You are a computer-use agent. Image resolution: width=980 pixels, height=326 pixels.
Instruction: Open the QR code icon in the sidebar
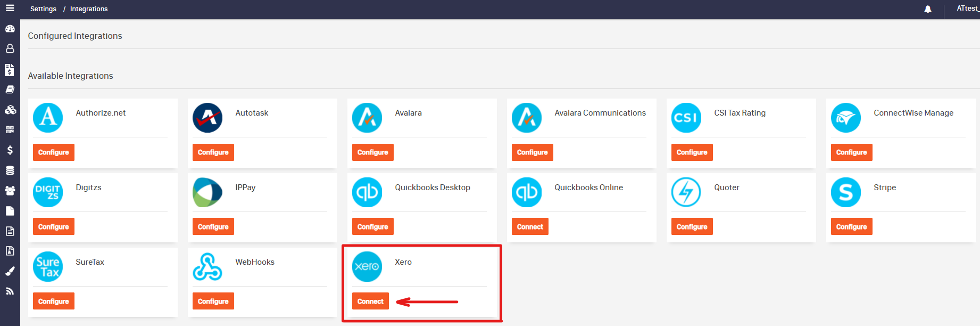click(10, 129)
